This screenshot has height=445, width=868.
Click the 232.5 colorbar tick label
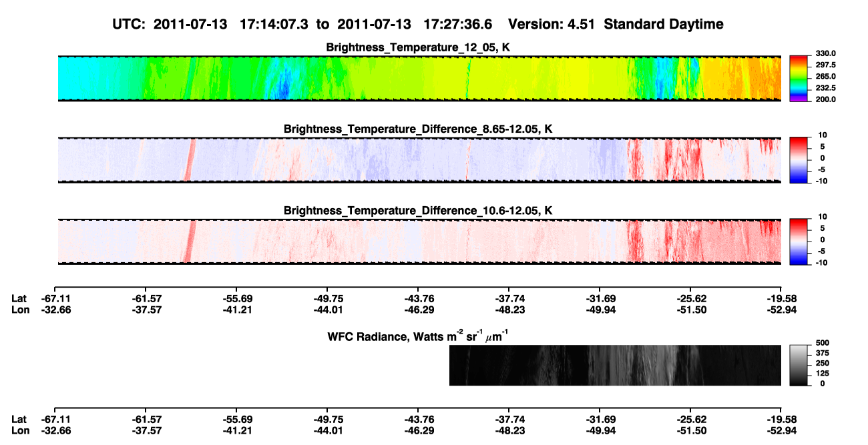[825, 87]
